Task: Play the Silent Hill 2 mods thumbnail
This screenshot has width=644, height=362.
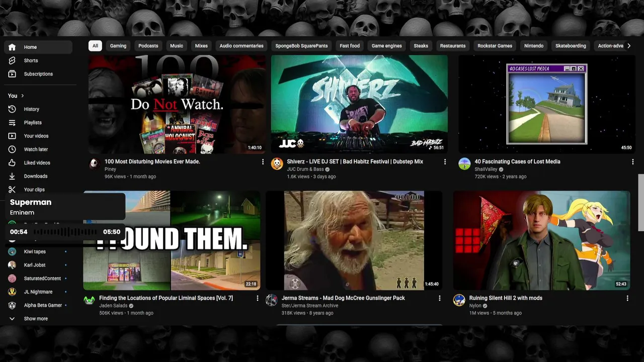Action: point(541,240)
